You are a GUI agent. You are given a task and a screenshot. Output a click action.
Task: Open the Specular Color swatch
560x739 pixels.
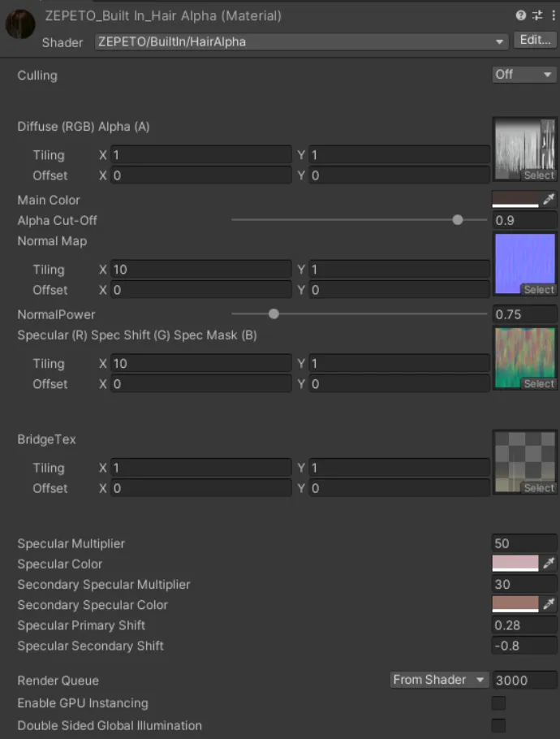[515, 564]
